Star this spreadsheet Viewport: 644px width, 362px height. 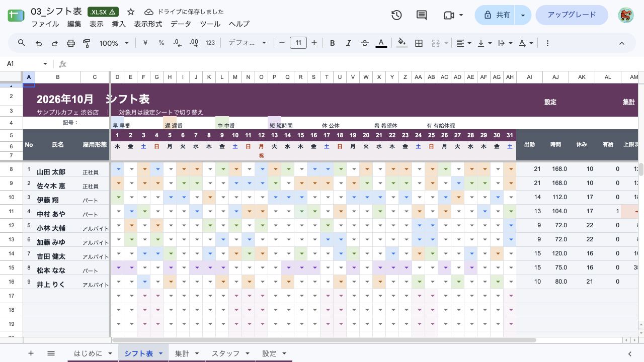pyautogui.click(x=131, y=12)
